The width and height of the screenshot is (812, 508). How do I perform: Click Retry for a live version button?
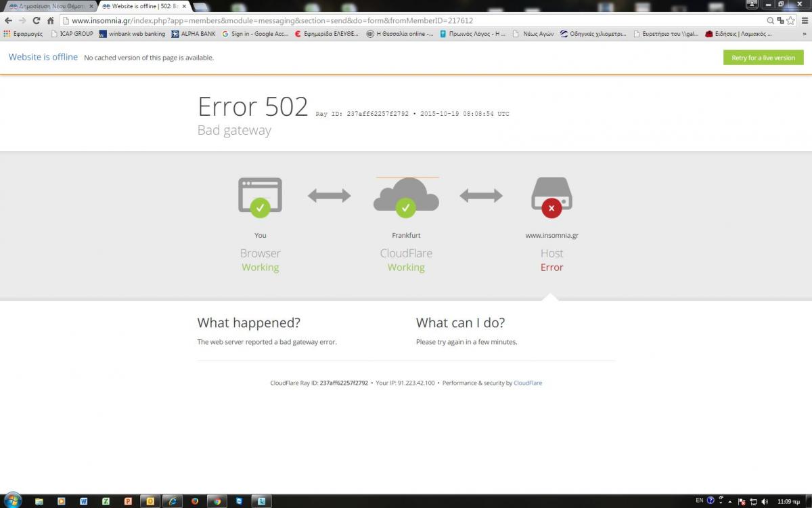pyautogui.click(x=763, y=58)
